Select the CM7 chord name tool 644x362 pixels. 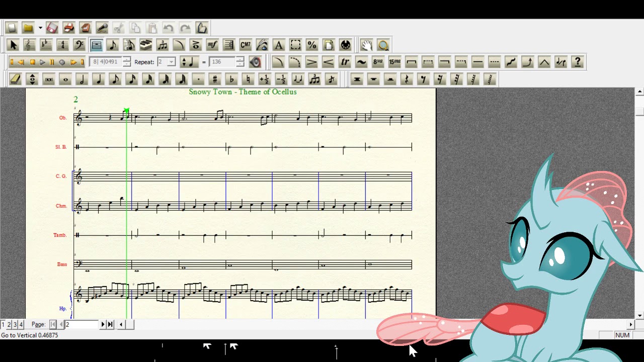point(246,45)
